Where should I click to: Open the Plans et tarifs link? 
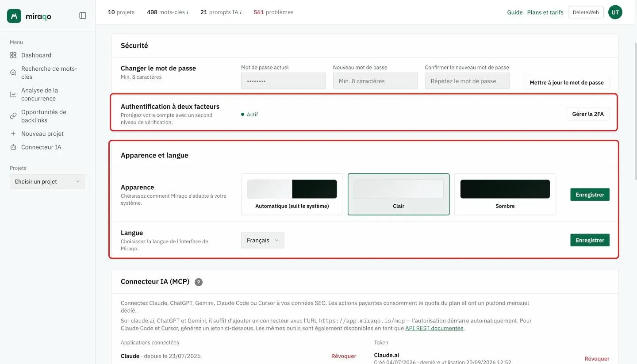tap(545, 12)
